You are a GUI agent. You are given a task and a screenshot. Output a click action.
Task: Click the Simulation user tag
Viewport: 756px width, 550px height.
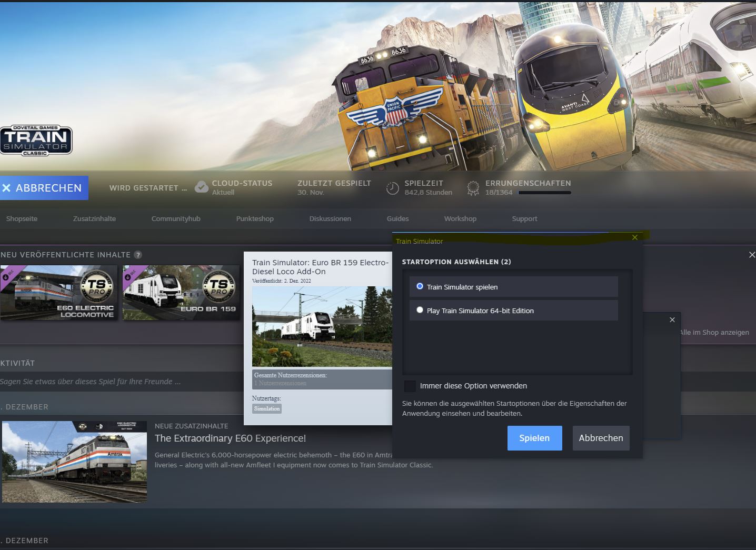[267, 408]
